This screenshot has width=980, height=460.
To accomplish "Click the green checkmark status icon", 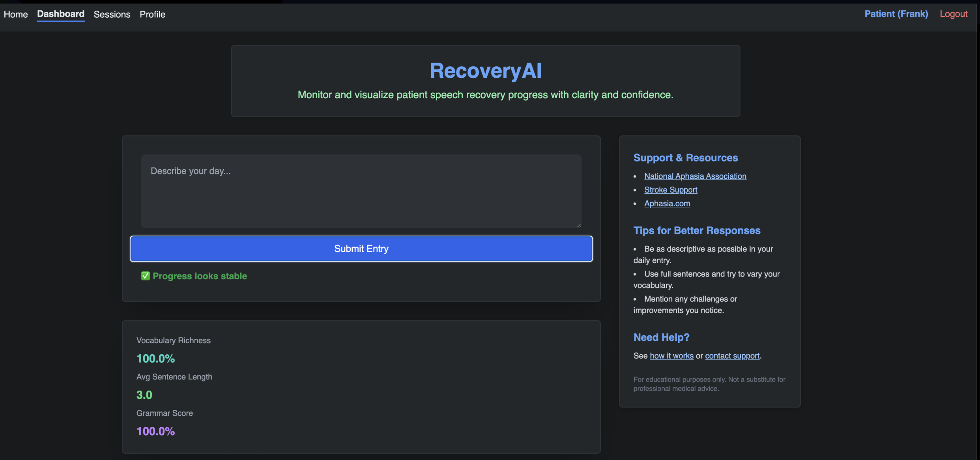I will [145, 276].
